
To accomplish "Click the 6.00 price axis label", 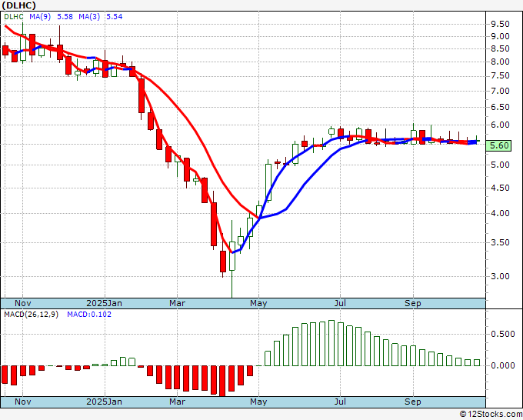I will click(x=500, y=125).
